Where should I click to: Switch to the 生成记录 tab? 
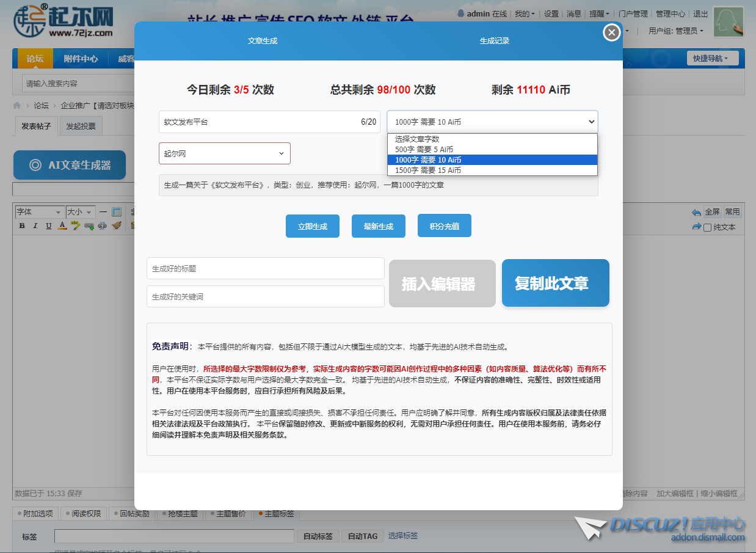click(494, 41)
